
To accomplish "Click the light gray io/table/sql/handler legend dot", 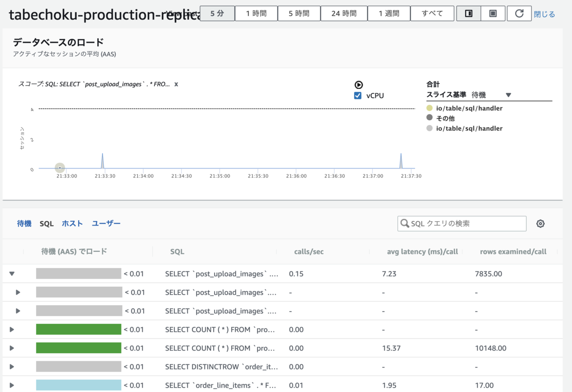I will click(429, 128).
